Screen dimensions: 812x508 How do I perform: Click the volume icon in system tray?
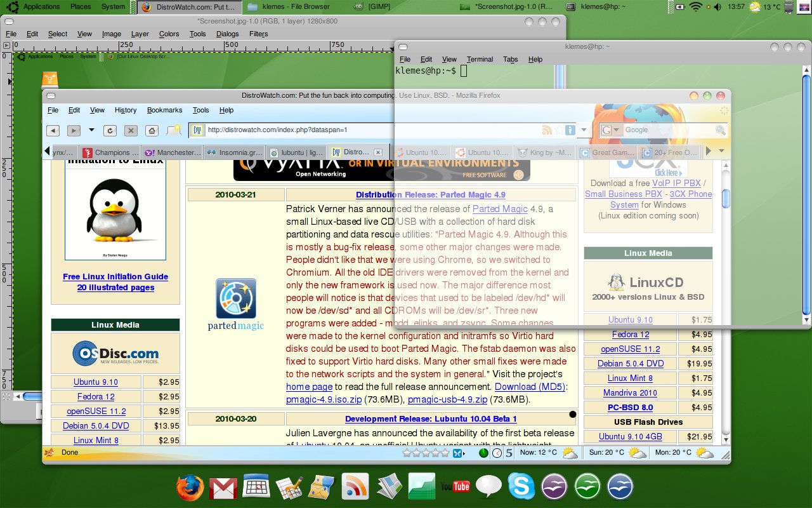click(717, 7)
